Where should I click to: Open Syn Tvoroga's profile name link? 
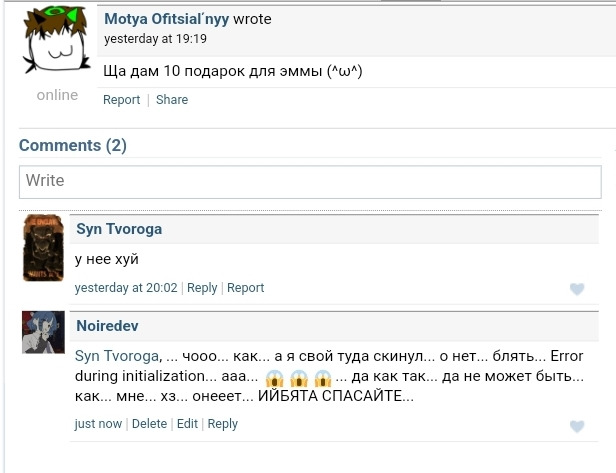(119, 229)
